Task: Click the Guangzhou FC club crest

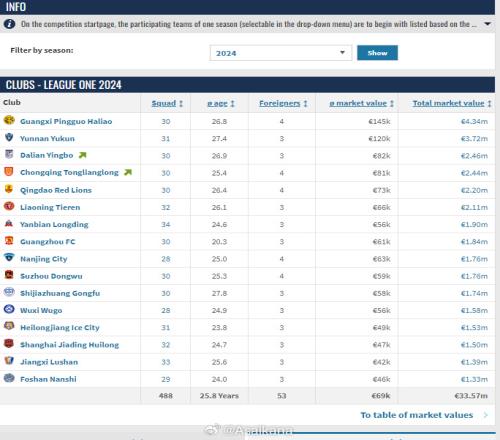Action: pyautogui.click(x=9, y=241)
